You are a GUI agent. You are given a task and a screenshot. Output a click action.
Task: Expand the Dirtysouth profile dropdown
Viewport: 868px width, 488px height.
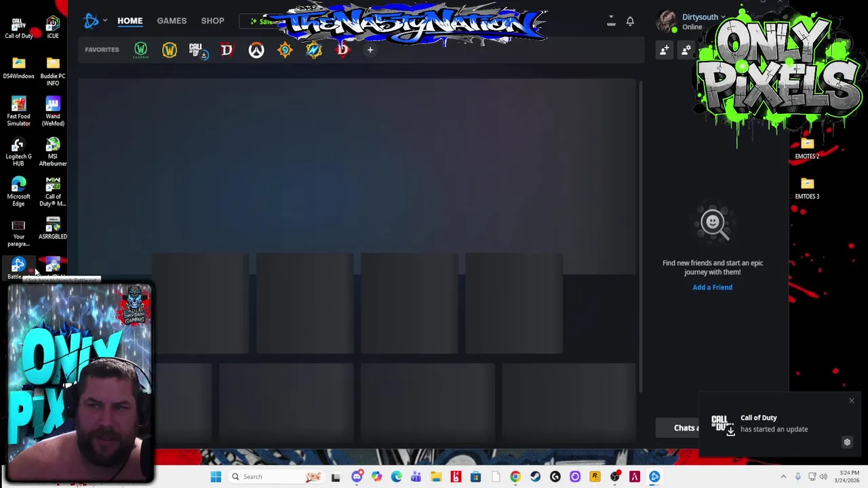(x=723, y=17)
